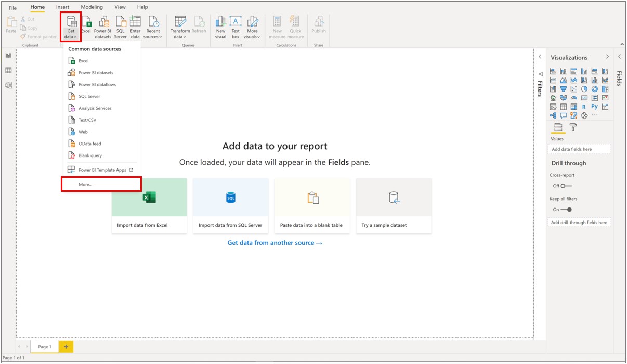627x364 pixels.
Task: Add an R script visual
Action: coord(584,107)
